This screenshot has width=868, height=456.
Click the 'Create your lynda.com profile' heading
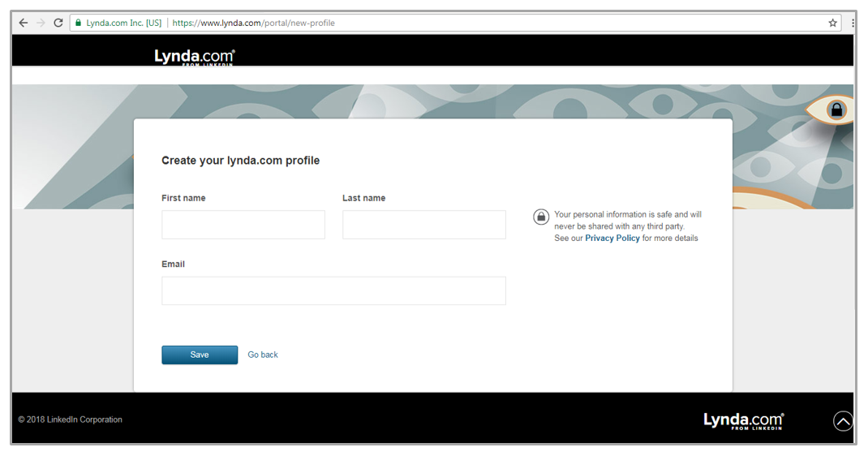tap(241, 161)
